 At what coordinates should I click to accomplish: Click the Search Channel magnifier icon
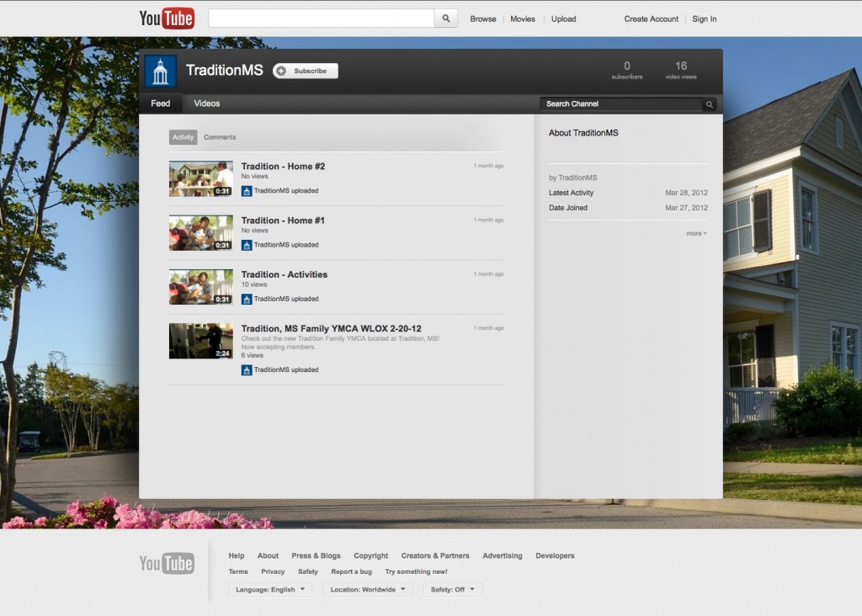click(x=709, y=104)
